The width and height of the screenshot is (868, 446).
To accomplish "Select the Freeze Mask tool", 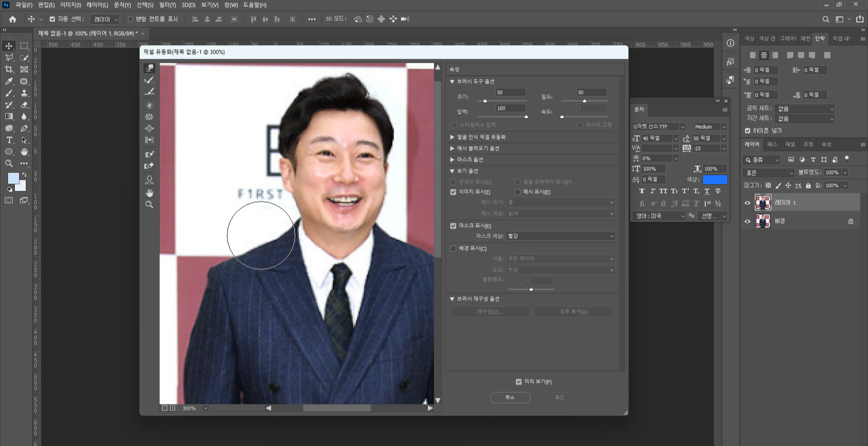I will coord(150,154).
